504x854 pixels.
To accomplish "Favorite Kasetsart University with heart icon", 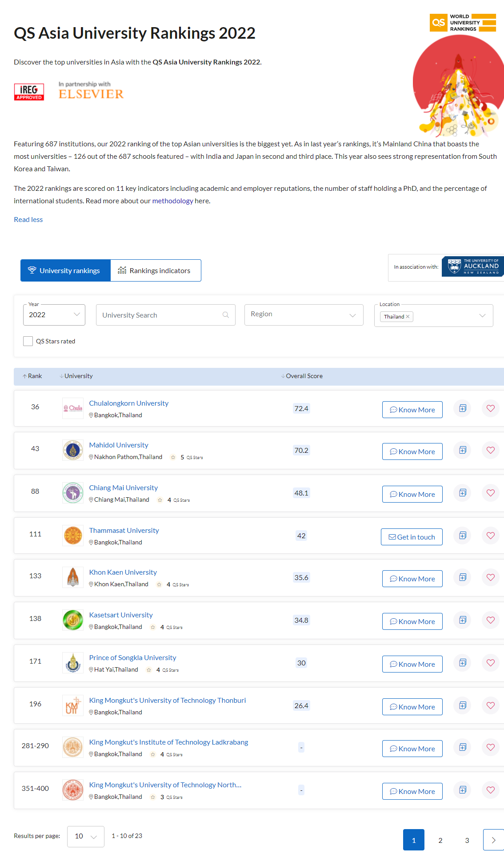I will click(491, 620).
